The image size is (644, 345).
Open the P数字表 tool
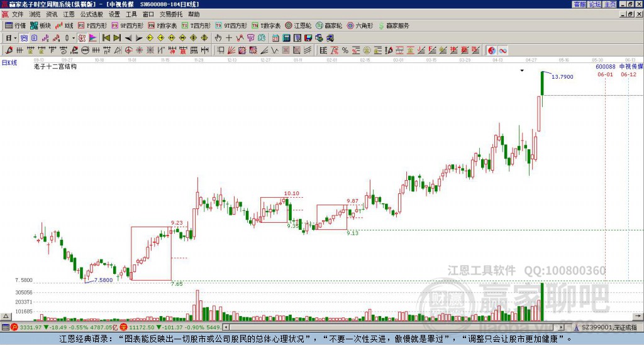(x=162, y=25)
